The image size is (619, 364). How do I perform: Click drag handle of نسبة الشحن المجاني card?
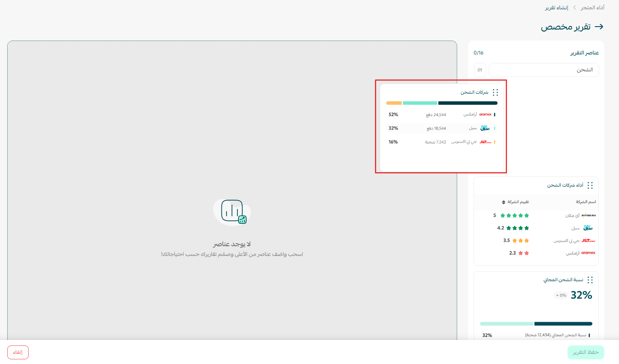coord(590,280)
